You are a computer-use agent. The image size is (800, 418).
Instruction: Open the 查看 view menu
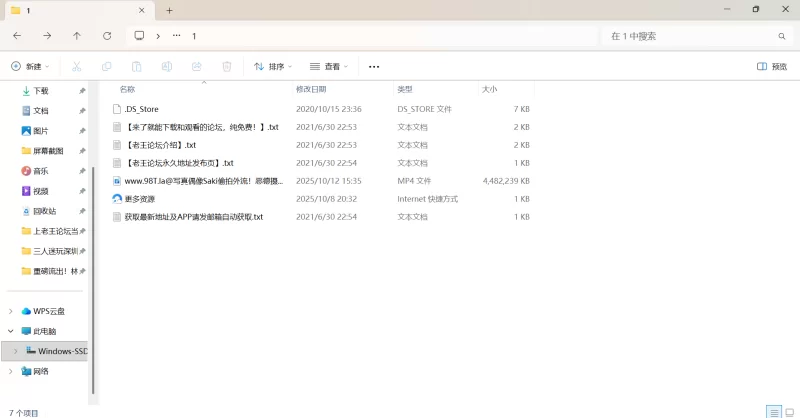[329, 67]
